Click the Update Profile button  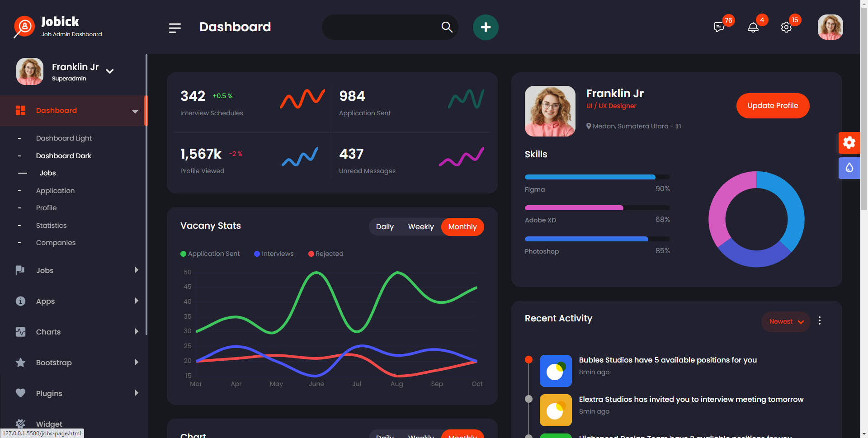coord(773,106)
